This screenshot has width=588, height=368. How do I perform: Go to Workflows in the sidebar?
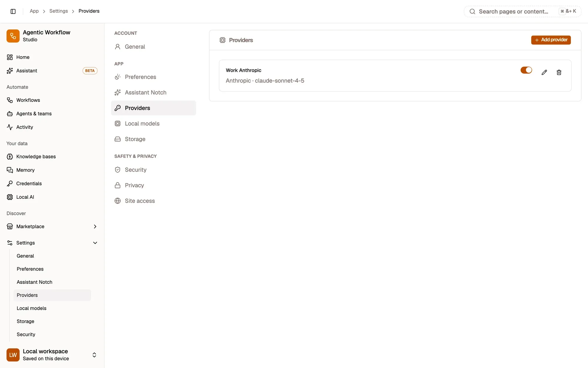point(52,100)
